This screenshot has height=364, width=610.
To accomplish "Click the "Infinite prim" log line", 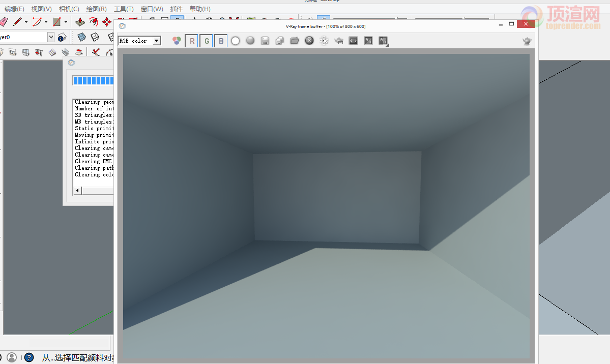I will [x=94, y=141].
